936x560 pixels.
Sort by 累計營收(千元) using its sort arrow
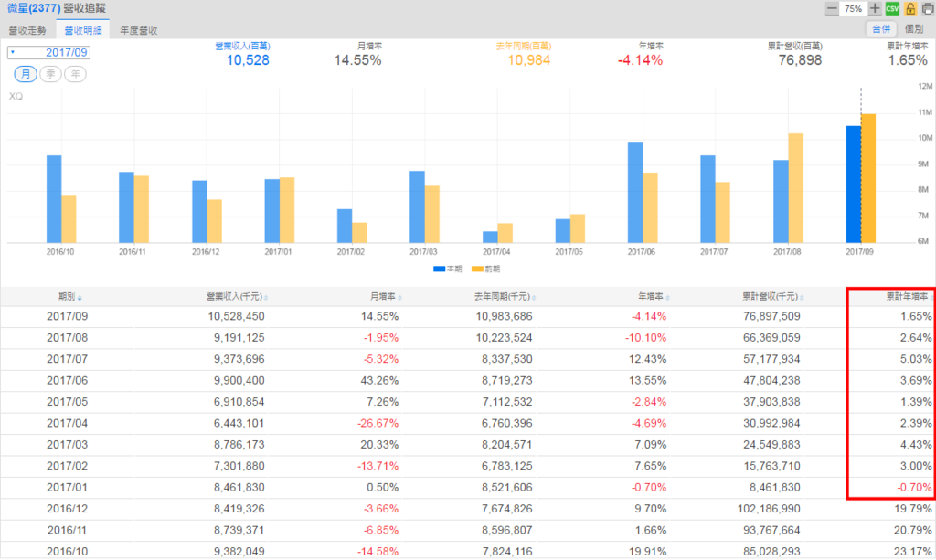(802, 298)
